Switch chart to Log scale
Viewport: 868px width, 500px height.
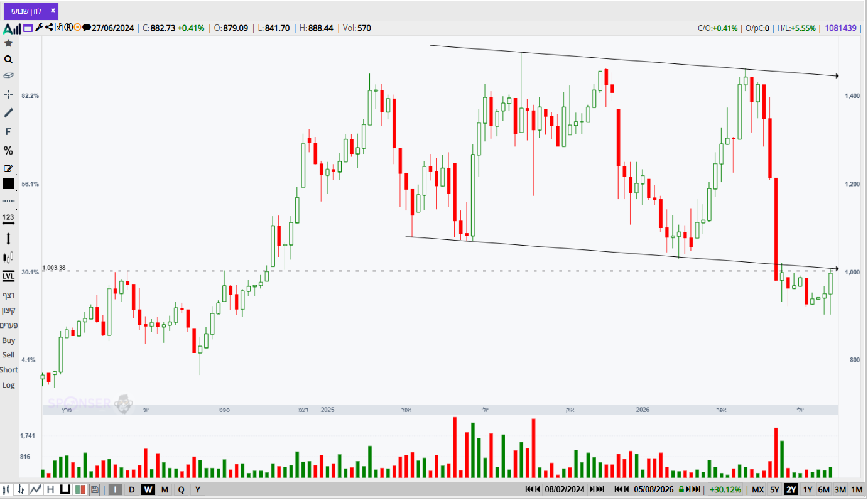[x=8, y=385]
